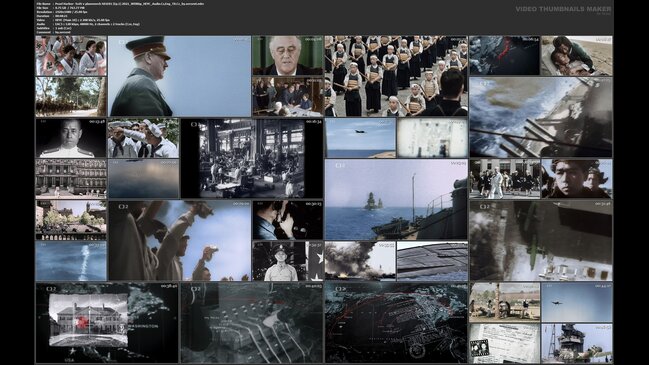Select thumbnail of White House with red marker
This screenshot has height=365, width=649.
[107, 323]
